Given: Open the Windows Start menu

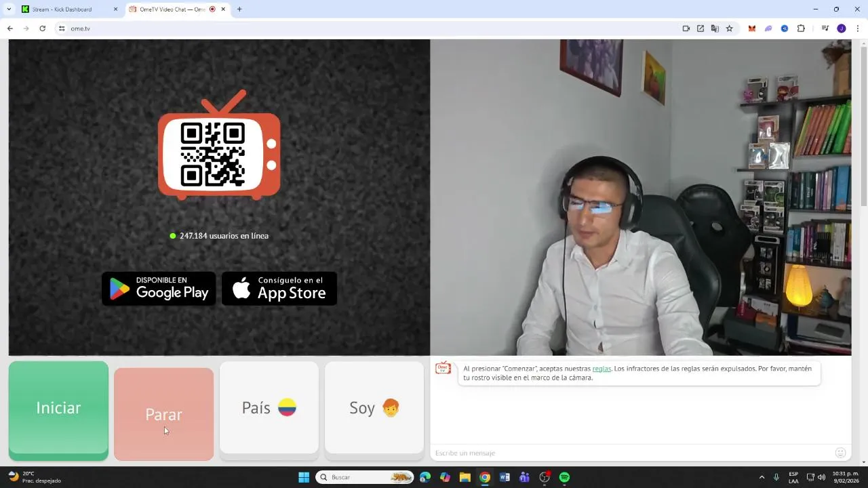Looking at the screenshot, I should pos(304,477).
